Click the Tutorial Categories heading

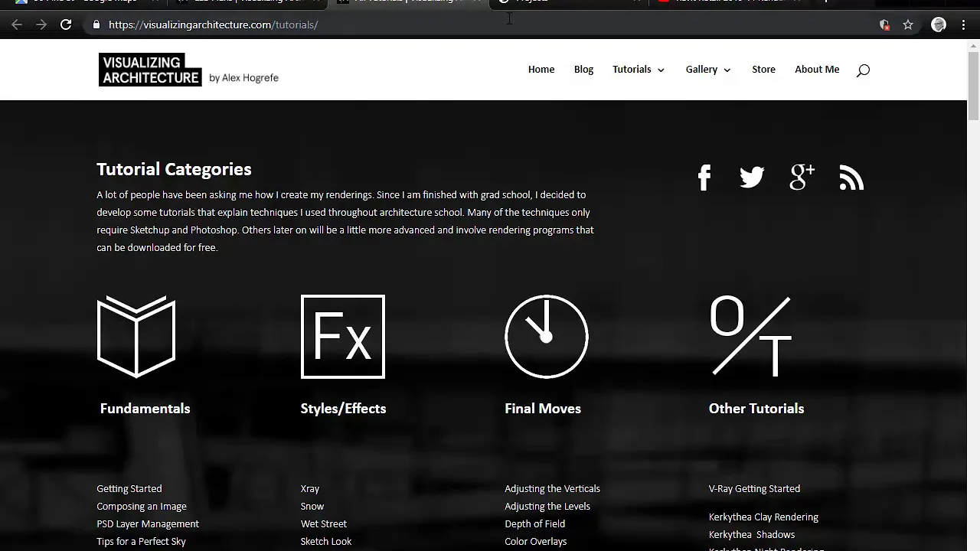(174, 169)
